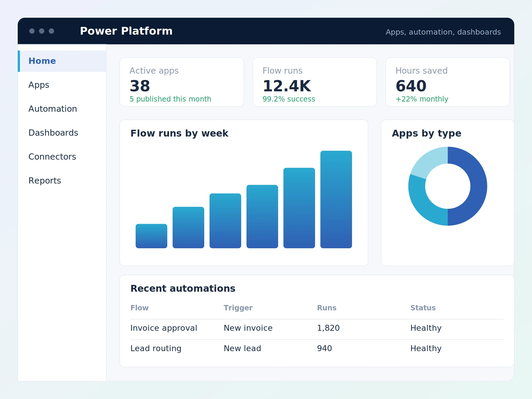Click the second-tallest bar in the weekly chart

(299, 208)
